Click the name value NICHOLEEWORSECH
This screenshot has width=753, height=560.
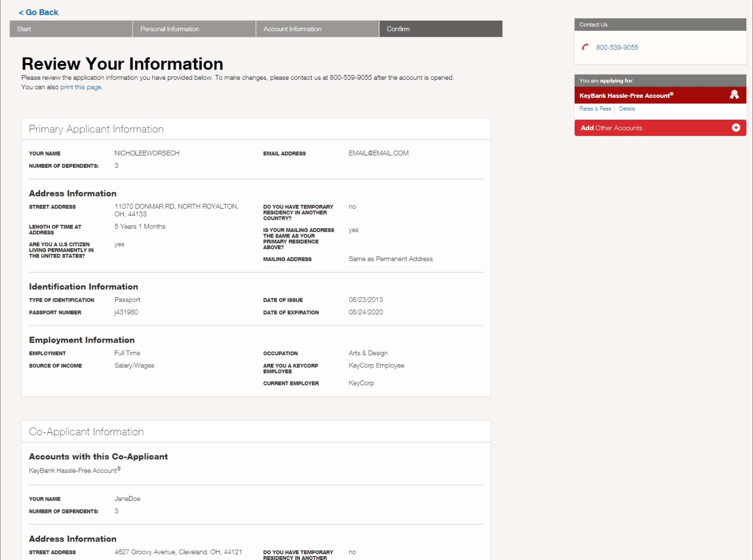click(147, 153)
